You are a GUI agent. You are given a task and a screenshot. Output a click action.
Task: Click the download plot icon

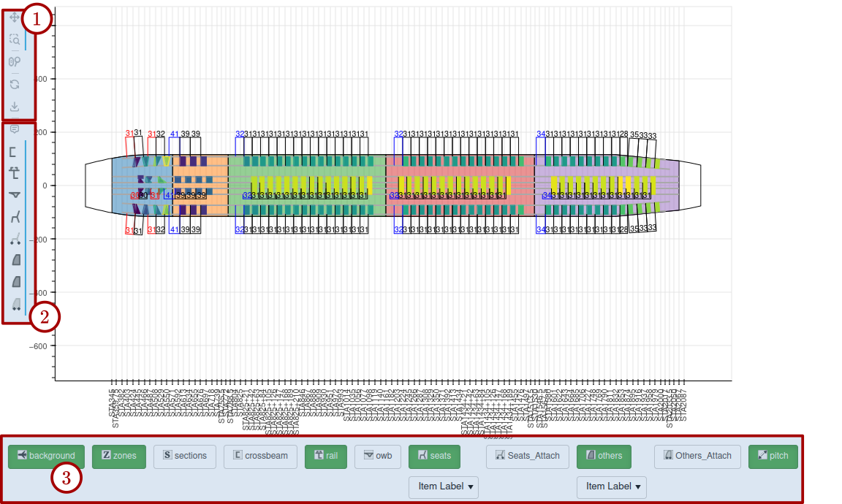(x=15, y=106)
